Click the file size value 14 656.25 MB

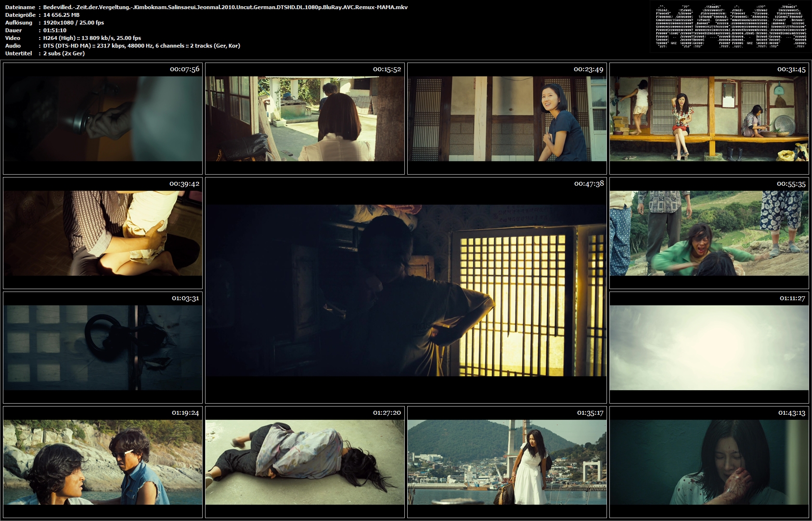point(61,15)
